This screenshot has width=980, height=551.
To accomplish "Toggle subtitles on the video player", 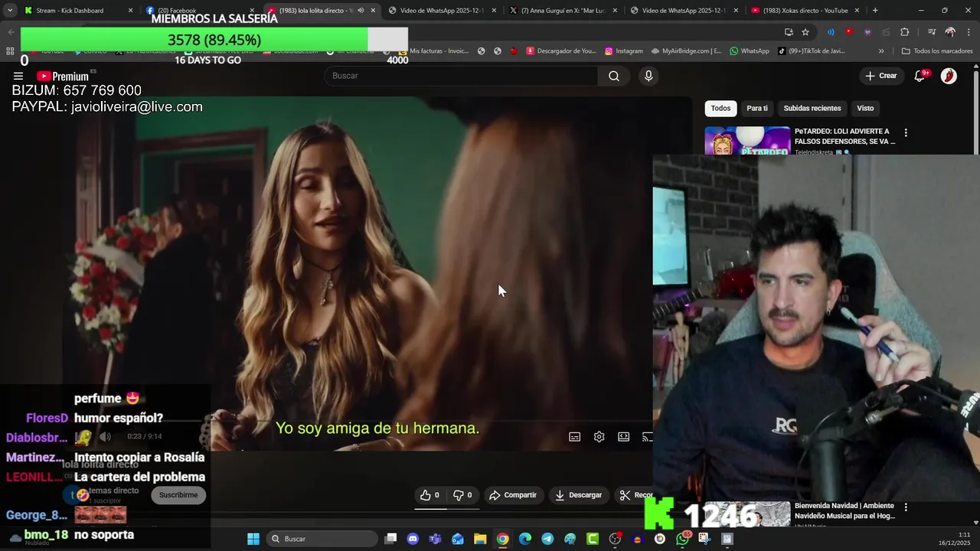I will (574, 437).
